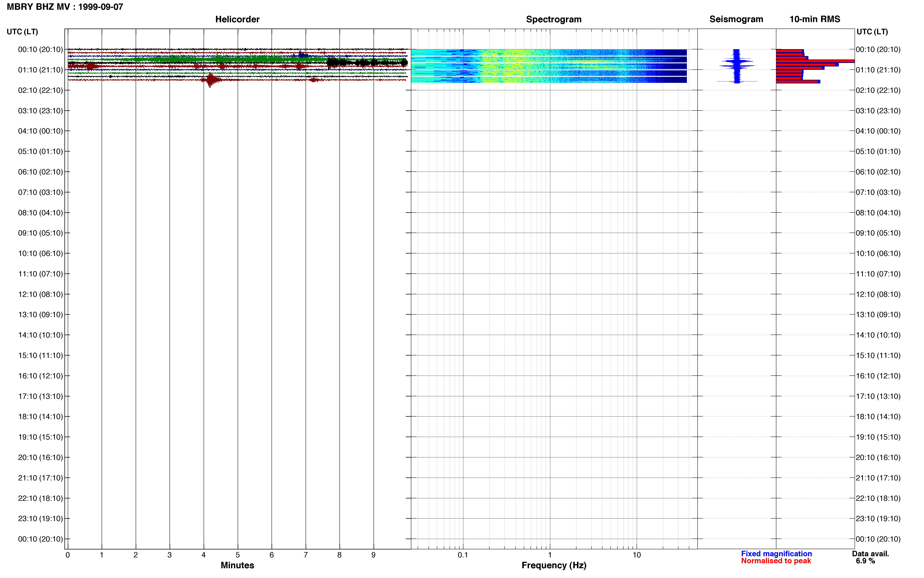Viewport: 924px width, 578px height.
Task: Click the 6.9 % data availability value
Action: 865,561
